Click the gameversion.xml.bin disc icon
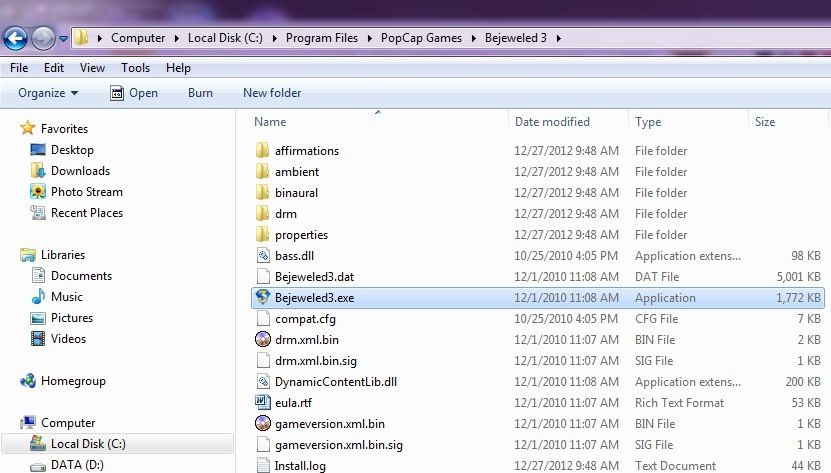Image resolution: width=831 pixels, height=473 pixels. point(263,423)
